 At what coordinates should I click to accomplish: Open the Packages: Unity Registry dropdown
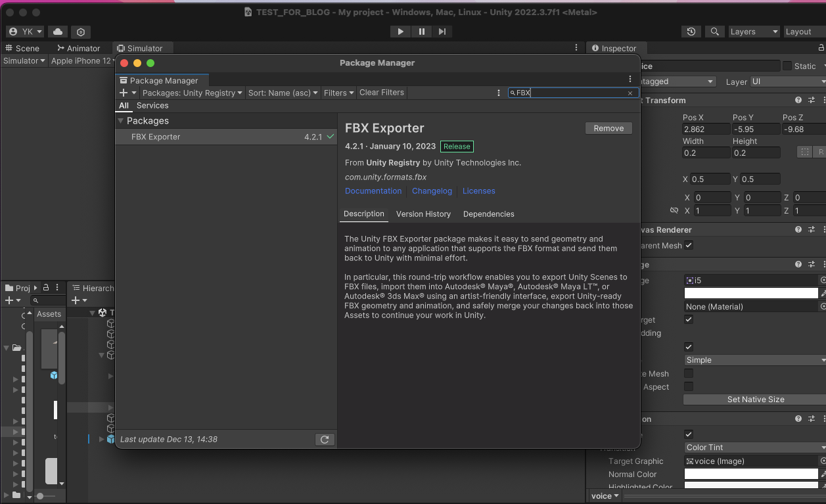pyautogui.click(x=192, y=93)
